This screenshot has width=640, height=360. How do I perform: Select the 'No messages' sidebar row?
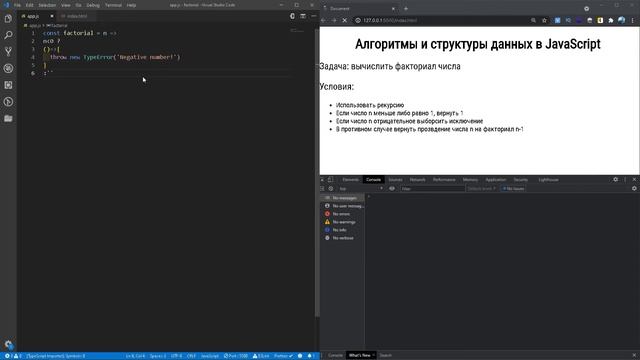click(342, 198)
